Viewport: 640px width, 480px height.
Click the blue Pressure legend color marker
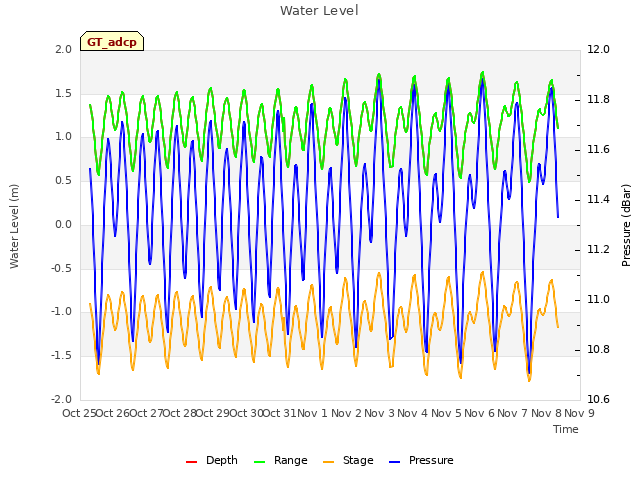click(x=394, y=462)
